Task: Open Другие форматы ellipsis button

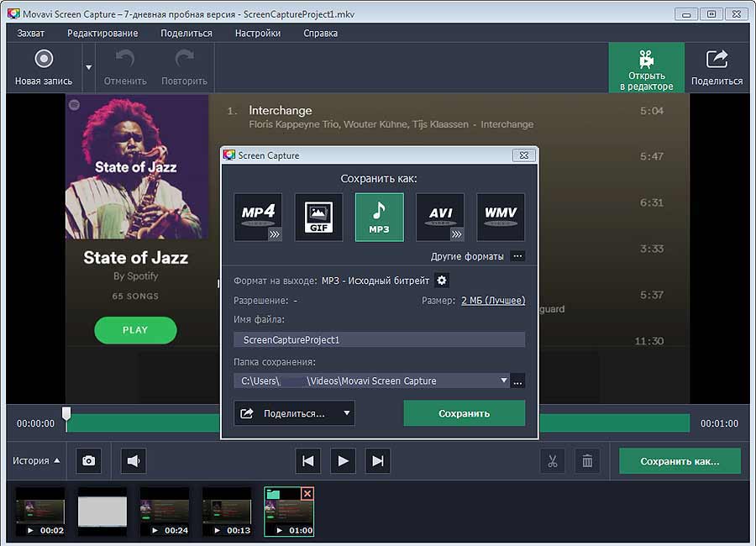Action: (517, 256)
